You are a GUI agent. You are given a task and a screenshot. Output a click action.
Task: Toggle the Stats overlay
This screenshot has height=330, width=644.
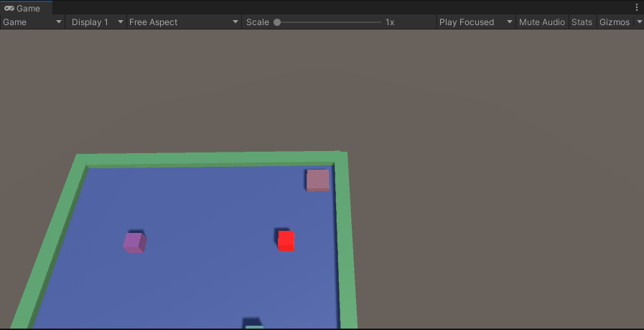tap(582, 22)
